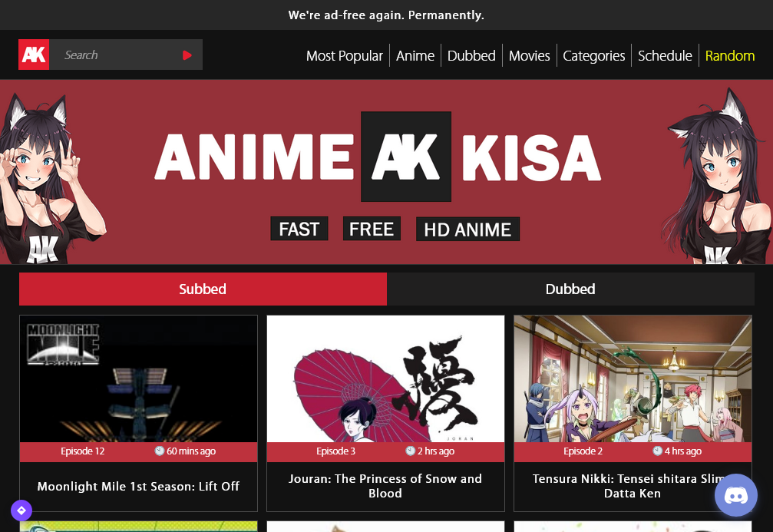
Task: Open the Jouran umbrella thumbnail
Action: tap(385, 378)
